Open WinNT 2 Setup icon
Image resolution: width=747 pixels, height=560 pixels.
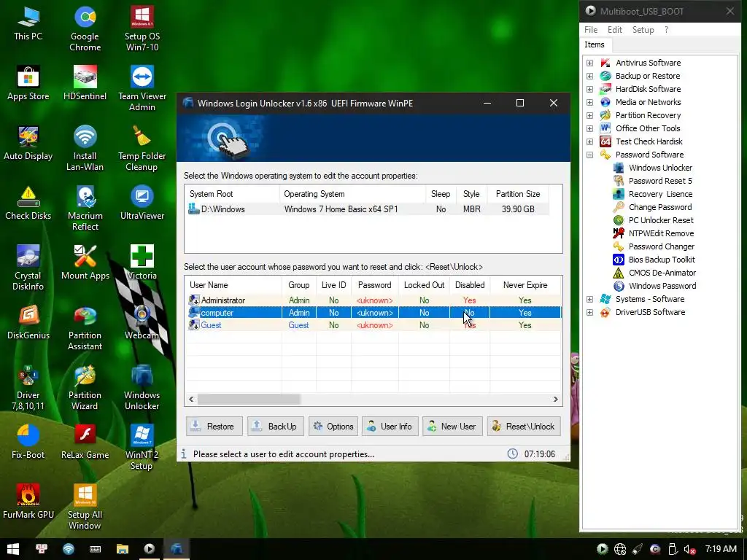142,448
